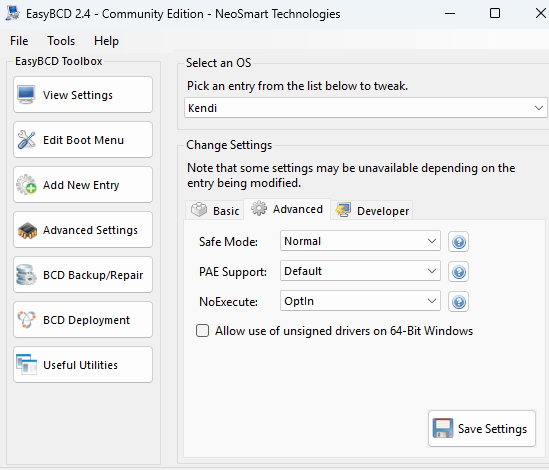Go to Add New Entry
Viewport: 549px width, 470px height.
(x=83, y=185)
